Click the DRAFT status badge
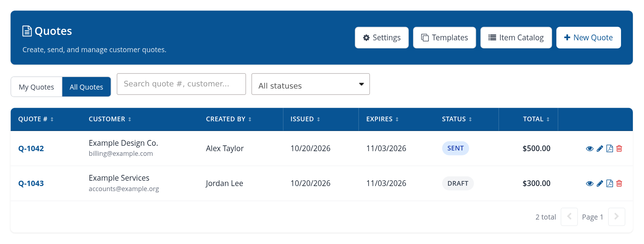Viewport: 644px width, 244px height. click(x=458, y=184)
